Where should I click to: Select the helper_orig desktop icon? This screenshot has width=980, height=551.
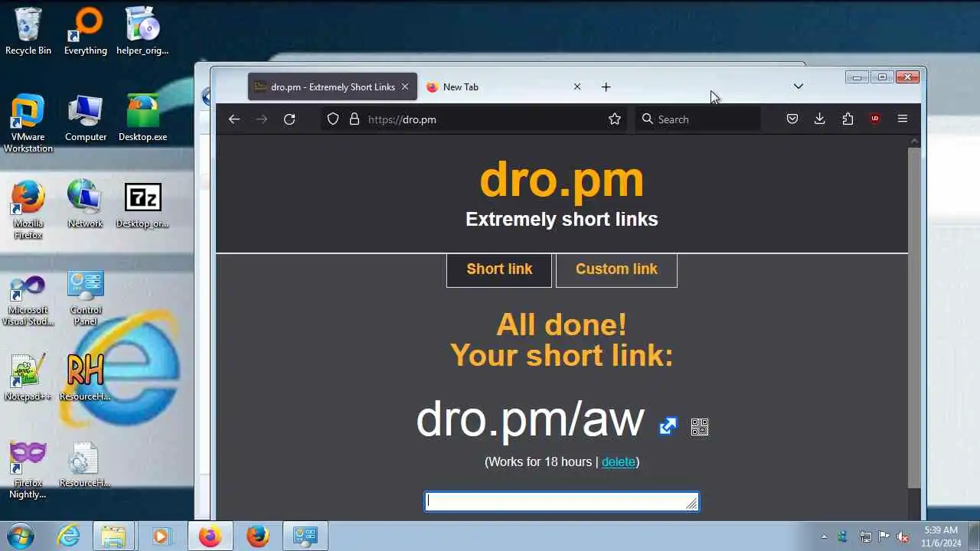click(x=142, y=31)
